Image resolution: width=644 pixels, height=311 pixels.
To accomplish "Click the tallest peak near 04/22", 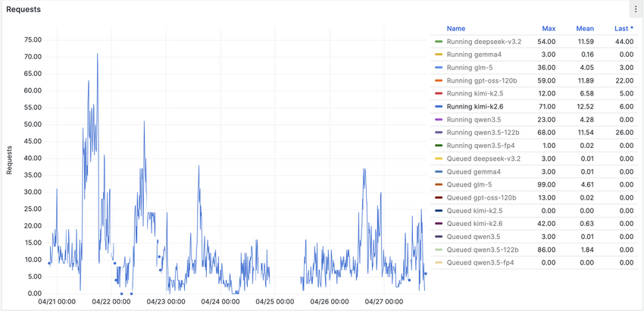I will coord(97,55).
